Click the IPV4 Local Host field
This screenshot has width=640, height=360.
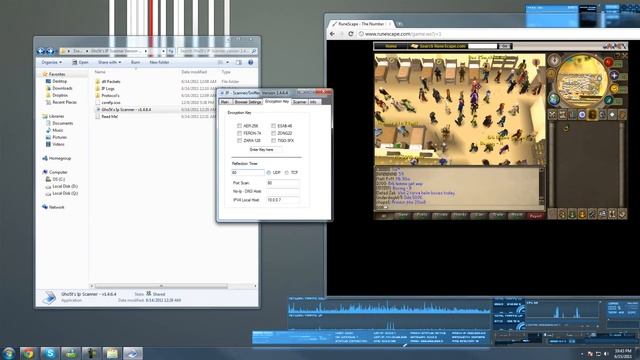(283, 200)
